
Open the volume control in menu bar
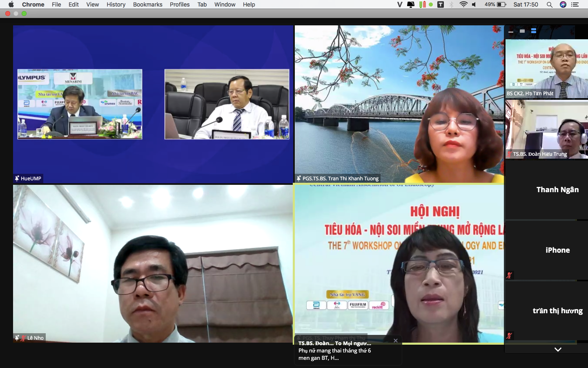click(474, 4)
